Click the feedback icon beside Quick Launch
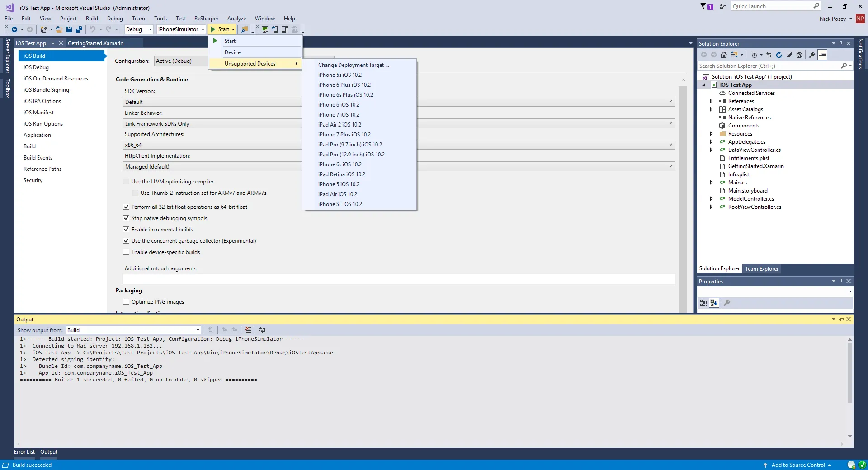The width and height of the screenshot is (868, 470). click(x=723, y=6)
